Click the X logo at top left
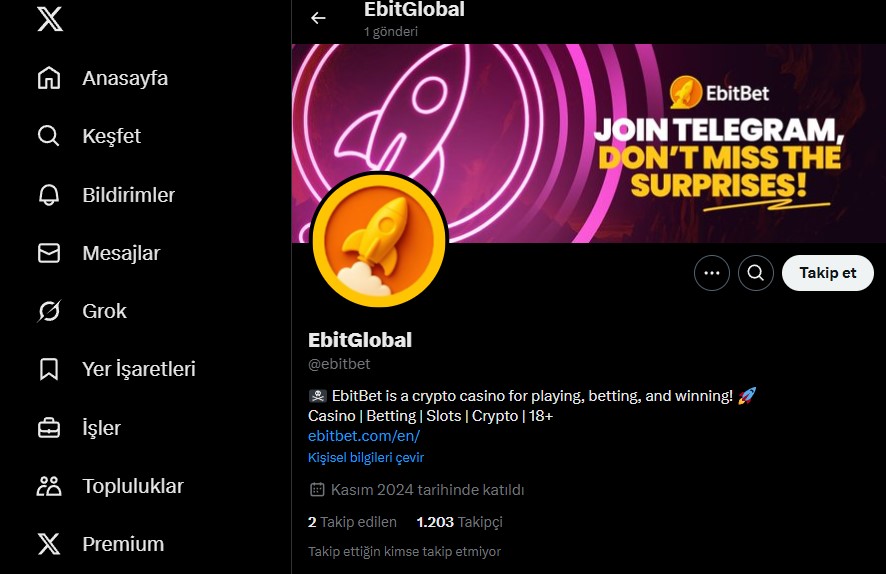886x574 pixels. (x=50, y=19)
